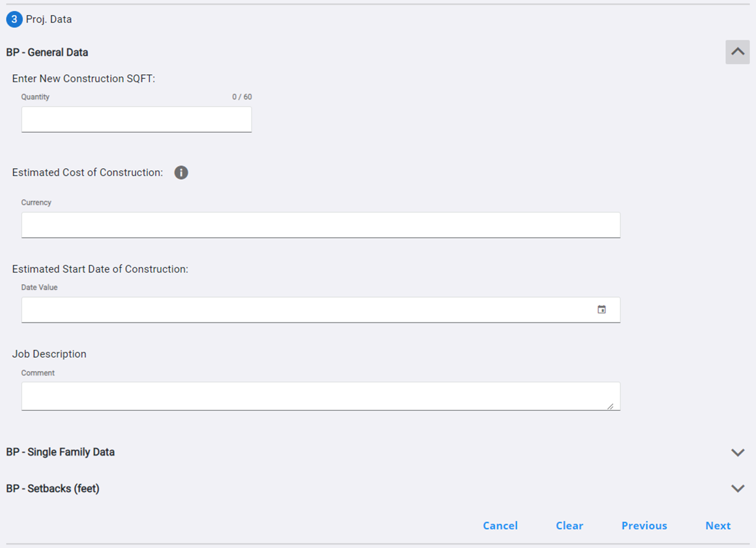The height and width of the screenshot is (548, 756).
Task: Click the BP - Single Family Data heading
Action: coord(60,452)
